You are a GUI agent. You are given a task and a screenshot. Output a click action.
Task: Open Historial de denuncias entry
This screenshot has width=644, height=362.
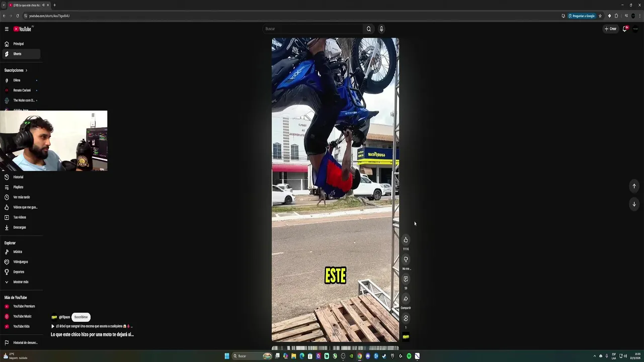tap(20, 343)
